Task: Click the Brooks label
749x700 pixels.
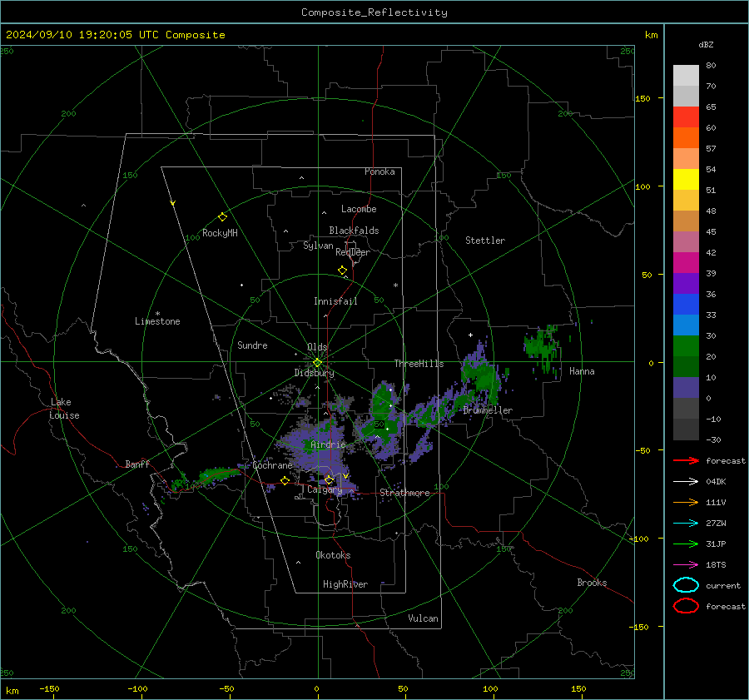Action: [592, 583]
